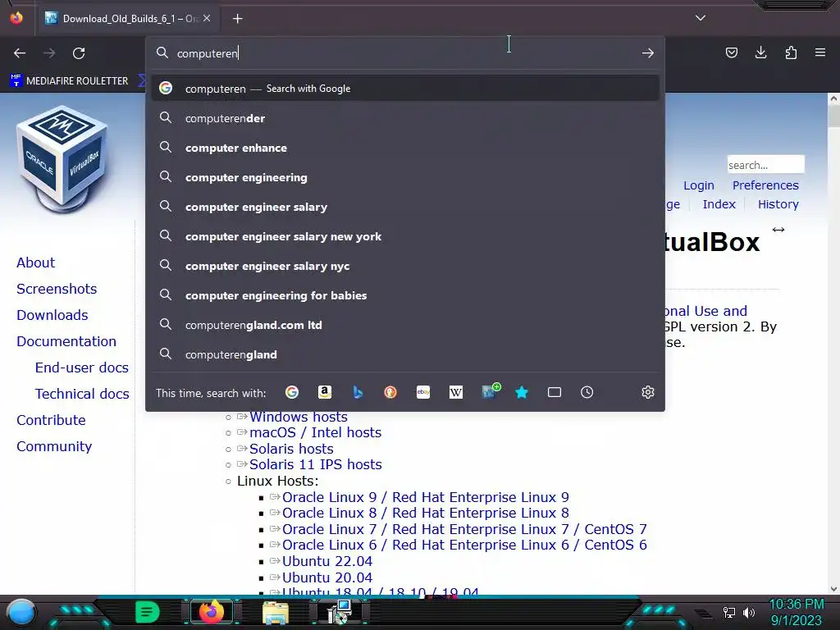The height and width of the screenshot is (630, 840).
Task: Click the VirtualBox site search box
Action: 765,164
